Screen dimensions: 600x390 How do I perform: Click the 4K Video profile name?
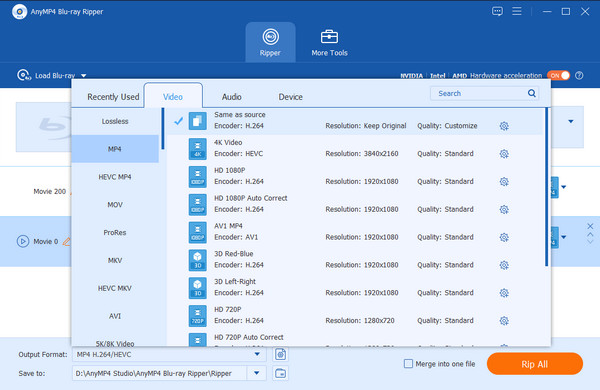228,142
